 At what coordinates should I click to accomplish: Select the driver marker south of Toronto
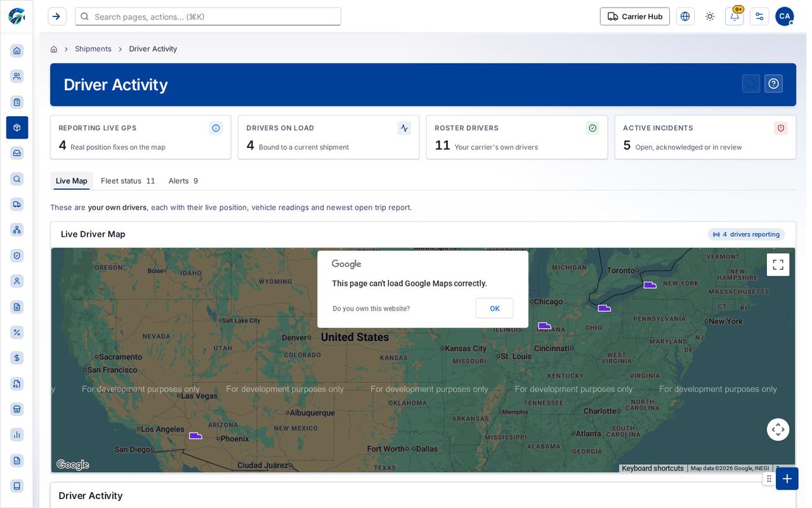[x=650, y=285]
